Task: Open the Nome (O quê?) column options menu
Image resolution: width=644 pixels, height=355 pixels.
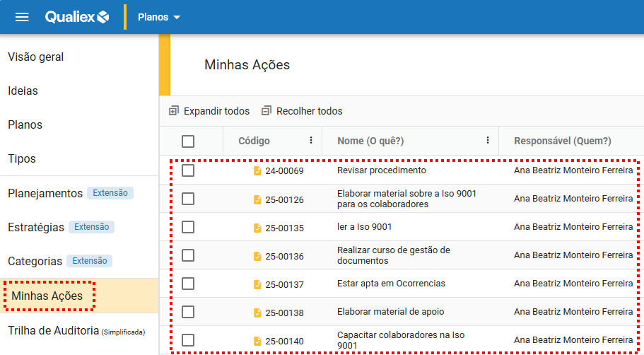Action: tap(488, 141)
